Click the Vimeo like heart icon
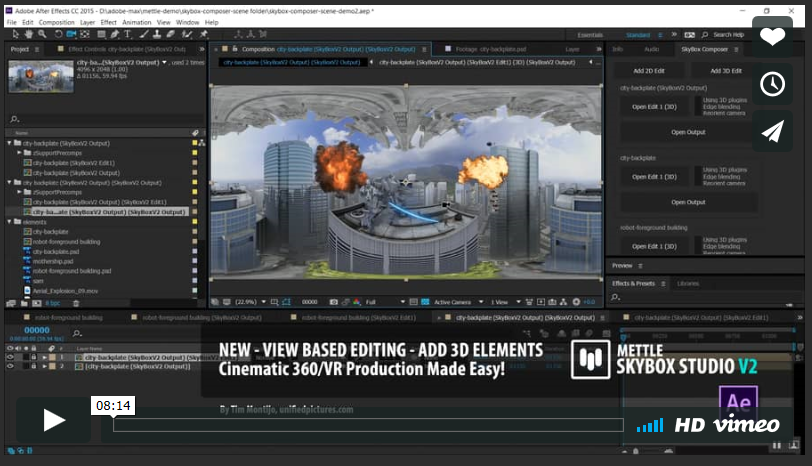812x466 pixels. [772, 37]
